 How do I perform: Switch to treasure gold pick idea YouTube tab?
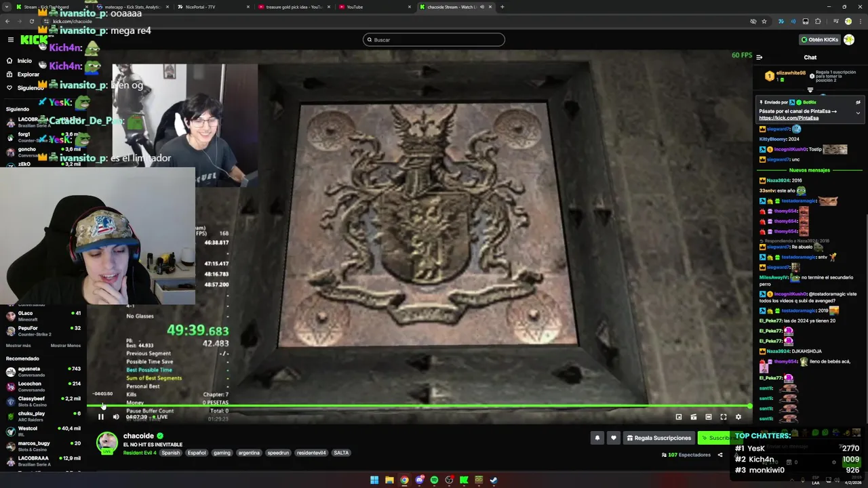click(x=294, y=7)
